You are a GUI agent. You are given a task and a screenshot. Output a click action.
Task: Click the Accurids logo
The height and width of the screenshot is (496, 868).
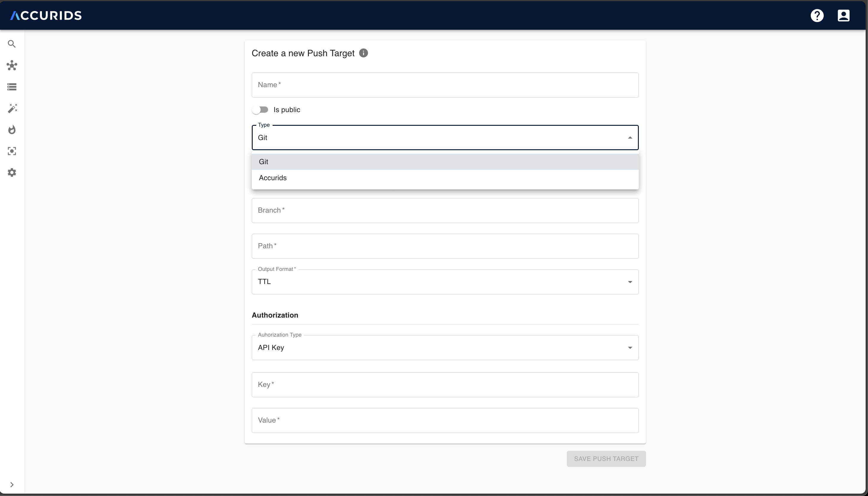coord(46,16)
